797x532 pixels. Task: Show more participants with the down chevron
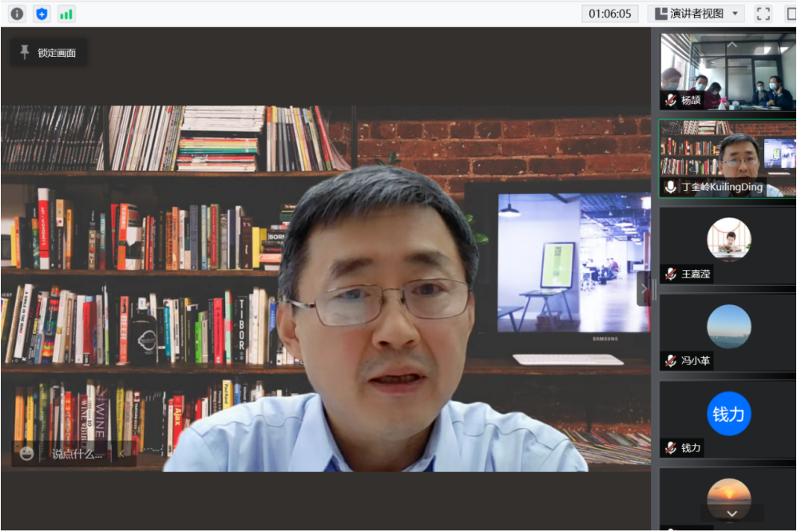[732, 514]
